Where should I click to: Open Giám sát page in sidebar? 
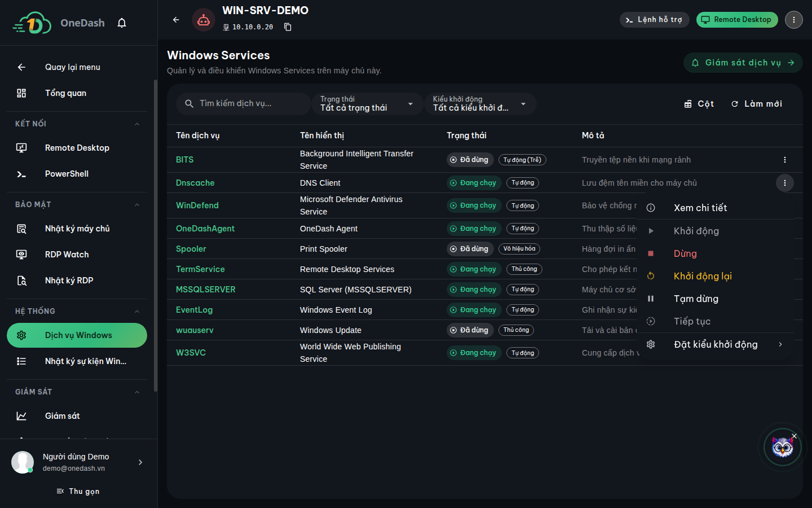(77, 416)
